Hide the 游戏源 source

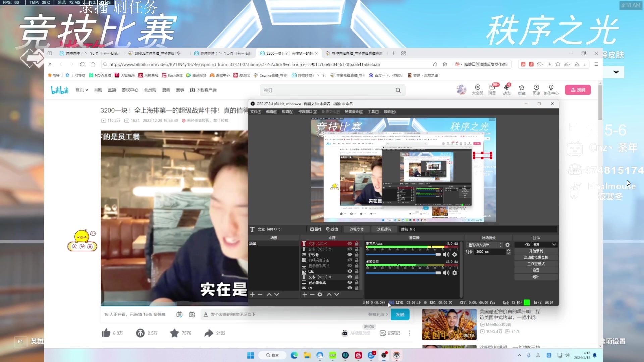tap(350, 255)
